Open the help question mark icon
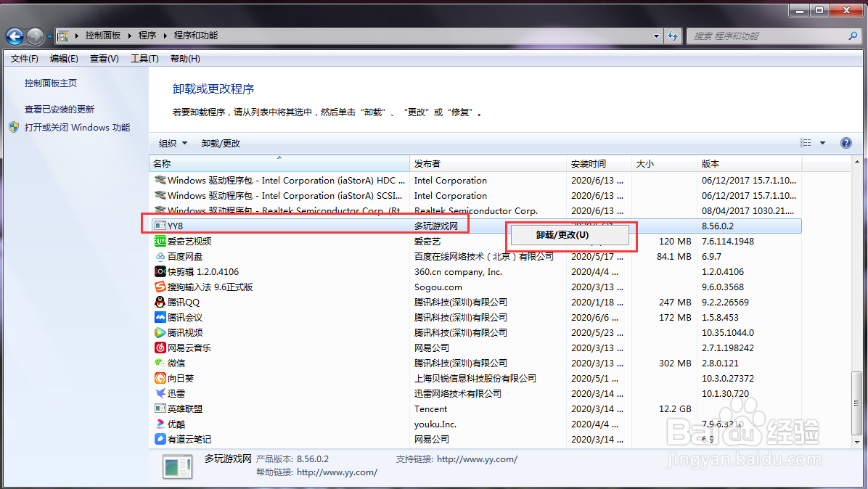Screen dimensions: 868x489 (846, 143)
